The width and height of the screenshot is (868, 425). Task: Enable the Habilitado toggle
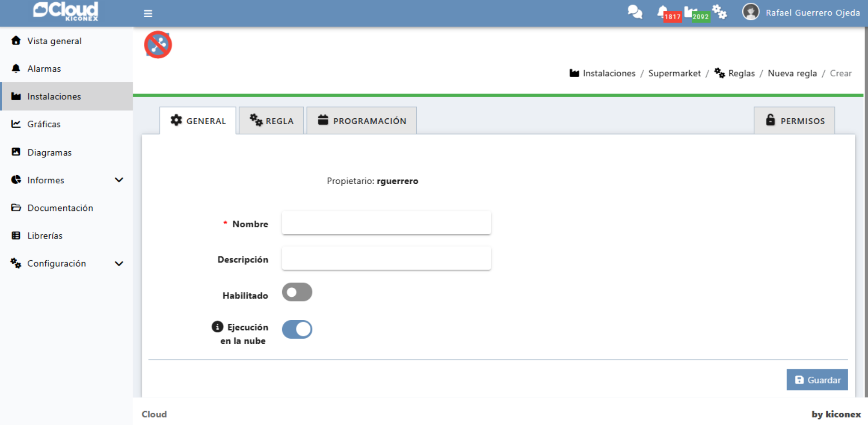click(x=297, y=292)
